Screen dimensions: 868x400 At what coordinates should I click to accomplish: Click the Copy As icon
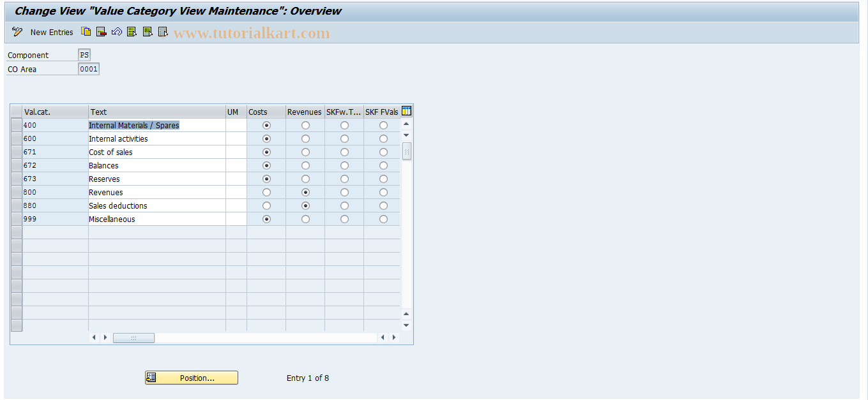[x=86, y=31]
